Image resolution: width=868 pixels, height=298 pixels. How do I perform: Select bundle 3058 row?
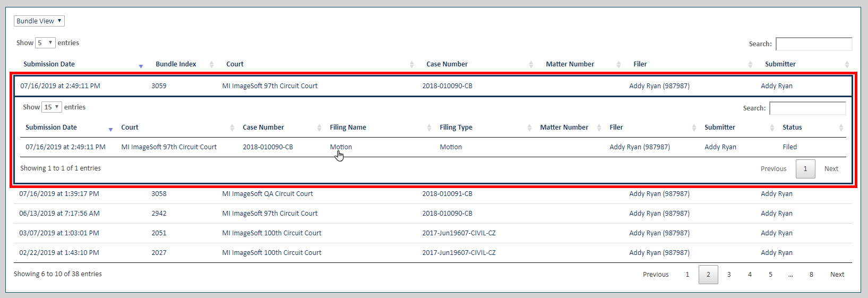[433, 194]
